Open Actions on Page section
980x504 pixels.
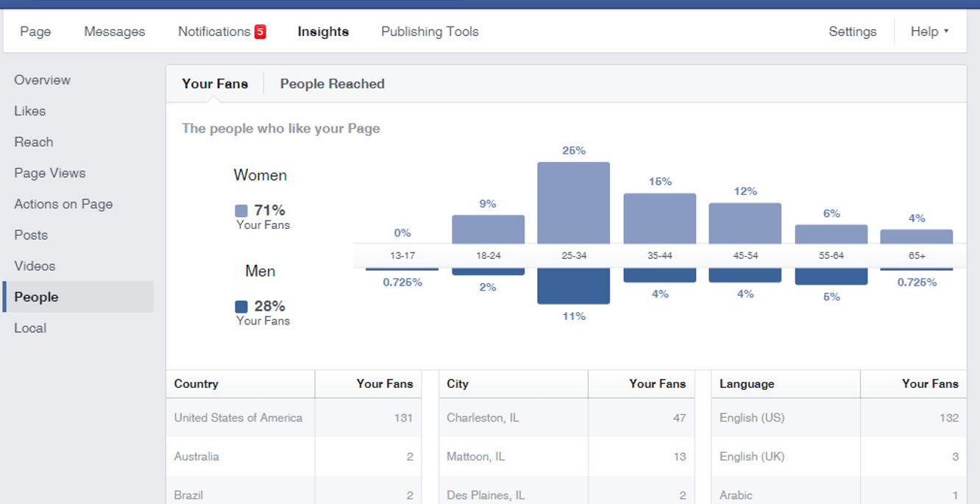(x=63, y=204)
